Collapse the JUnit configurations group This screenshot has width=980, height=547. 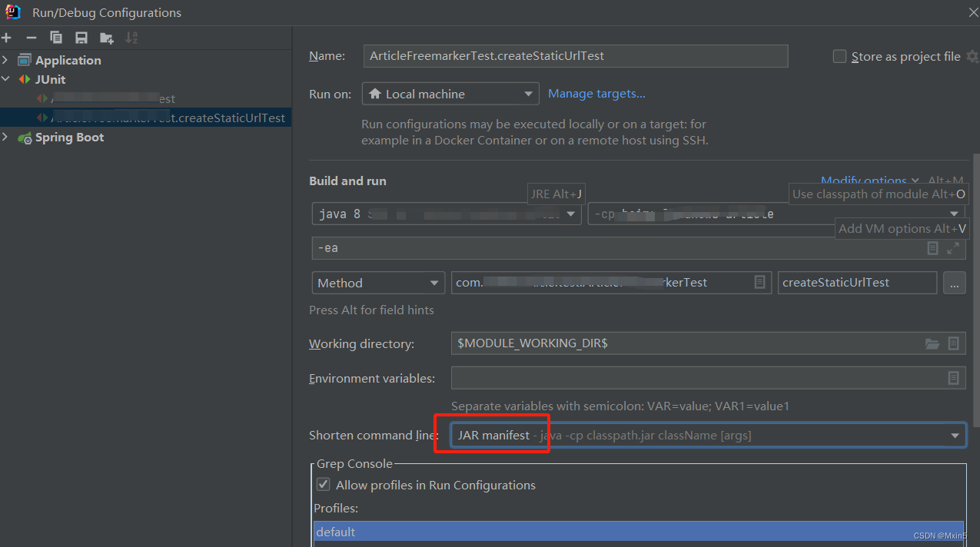5,79
